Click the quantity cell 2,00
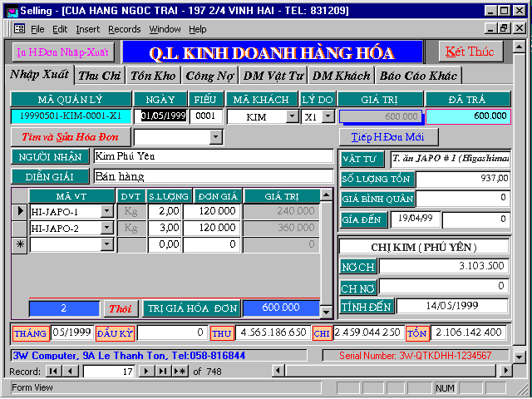The width and height of the screenshot is (532, 399). 165,211
